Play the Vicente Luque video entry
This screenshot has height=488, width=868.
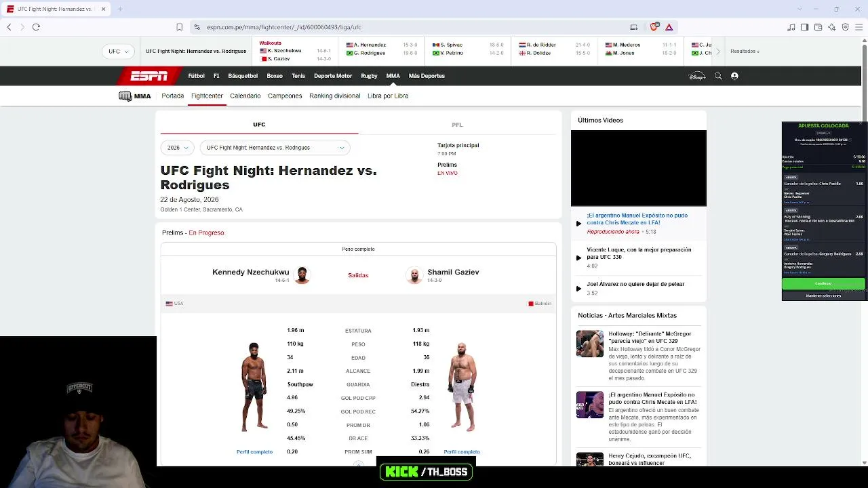point(578,258)
